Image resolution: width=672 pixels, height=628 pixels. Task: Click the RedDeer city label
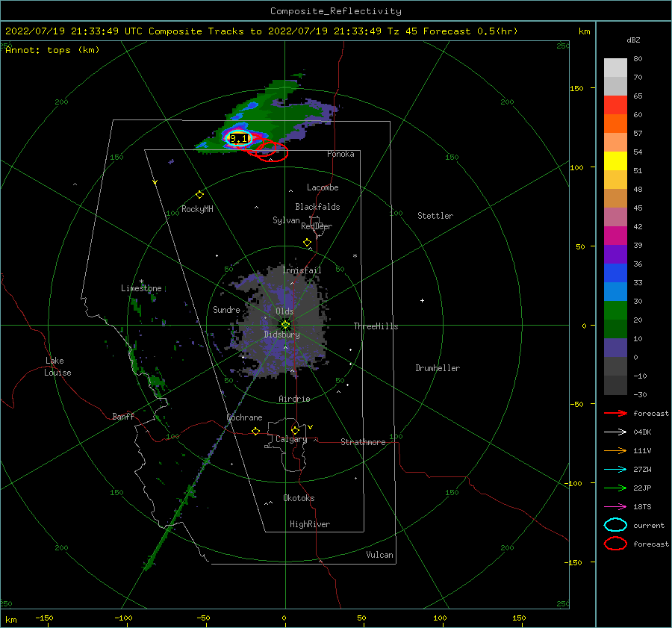coord(317,226)
